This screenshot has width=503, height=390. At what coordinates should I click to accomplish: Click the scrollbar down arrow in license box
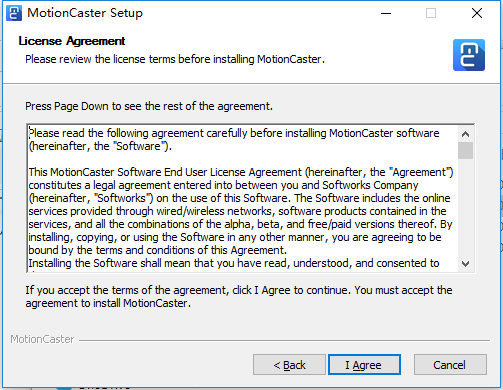[465, 264]
